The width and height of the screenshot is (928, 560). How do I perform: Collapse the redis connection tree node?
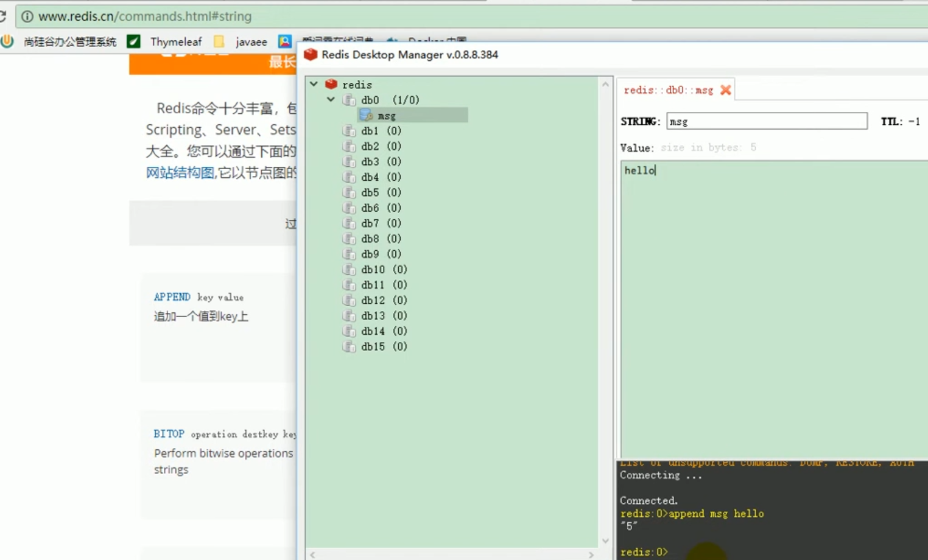click(313, 84)
